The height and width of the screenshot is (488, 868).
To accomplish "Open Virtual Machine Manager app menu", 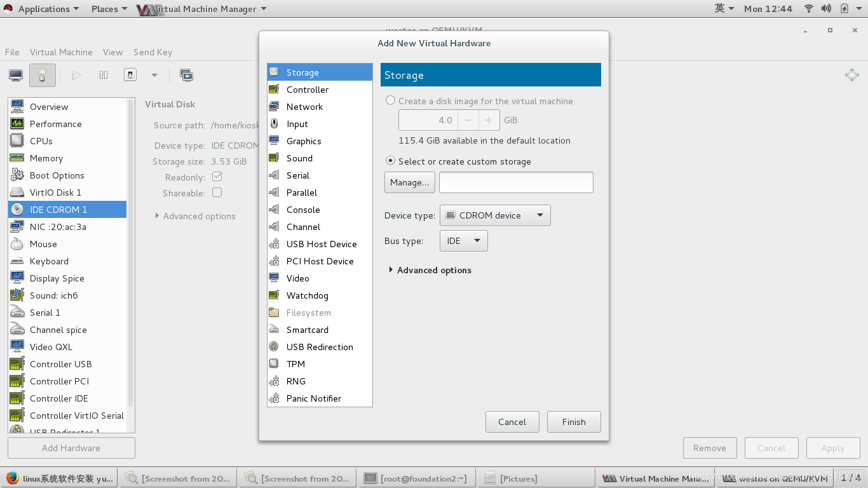I will 202,9.
